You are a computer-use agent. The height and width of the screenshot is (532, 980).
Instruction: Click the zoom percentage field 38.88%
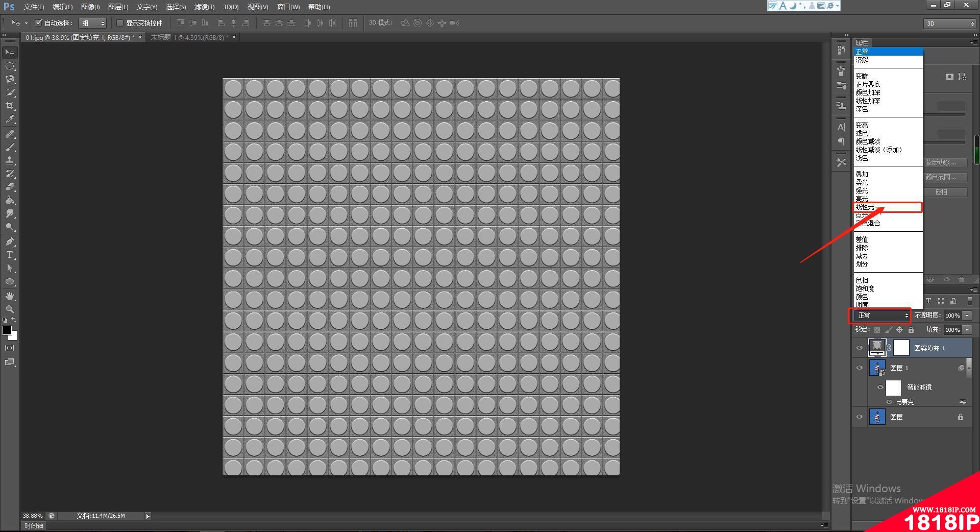coord(33,516)
